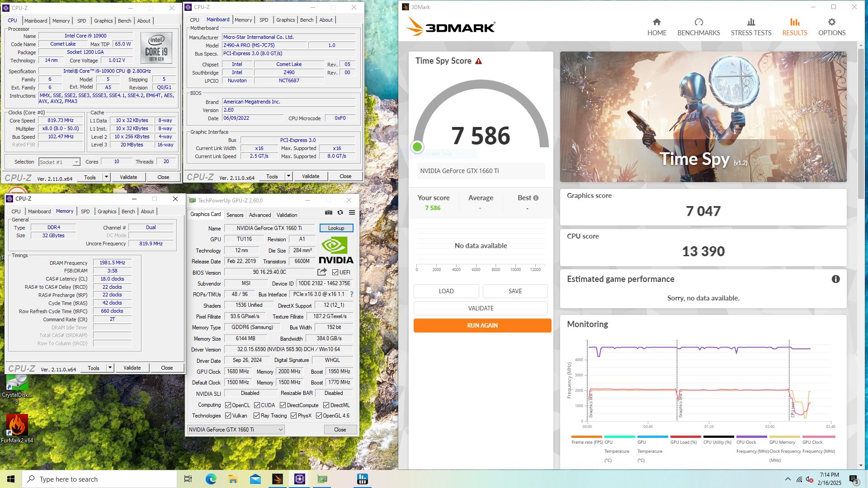
Task: Open Graphics tab in CPU-Z Memory window
Action: [x=107, y=211]
